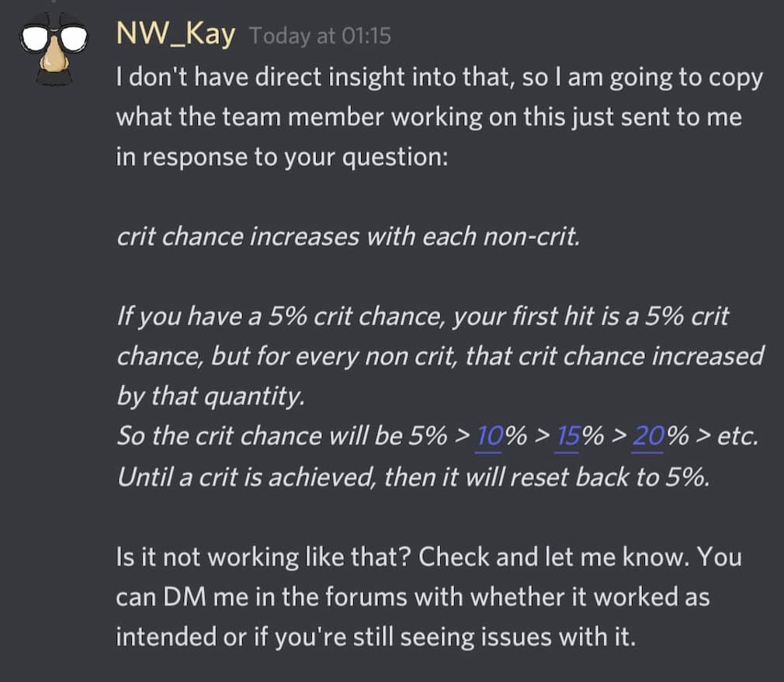The height and width of the screenshot is (682, 784).
Task: Open the blue "15" link
Action: tap(568, 436)
